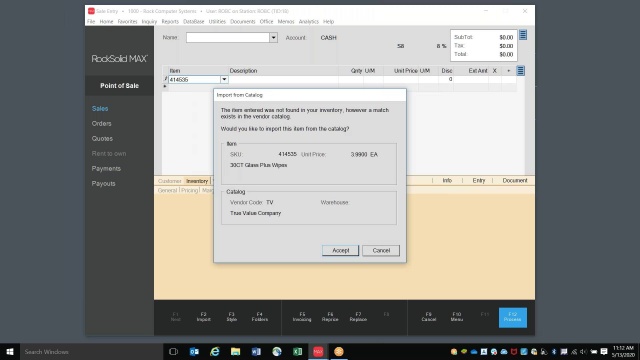Open Word from the taskbar
Screen dimensions: 640x360
(256, 351)
